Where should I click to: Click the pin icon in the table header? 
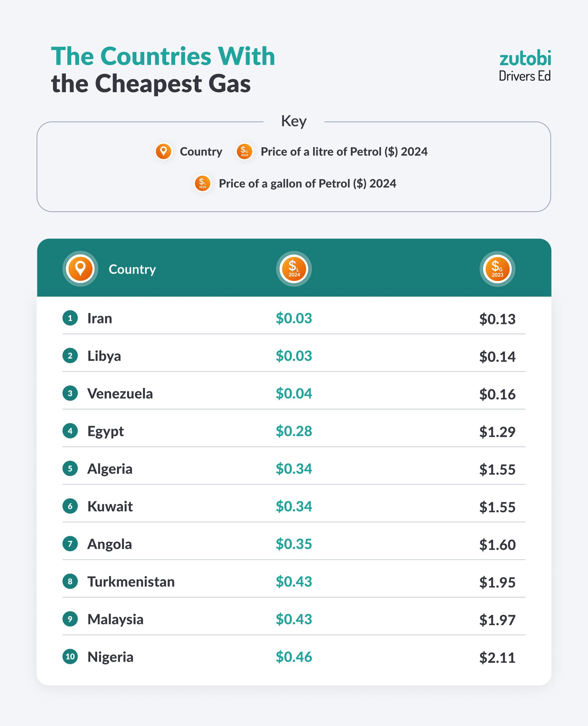pos(80,269)
